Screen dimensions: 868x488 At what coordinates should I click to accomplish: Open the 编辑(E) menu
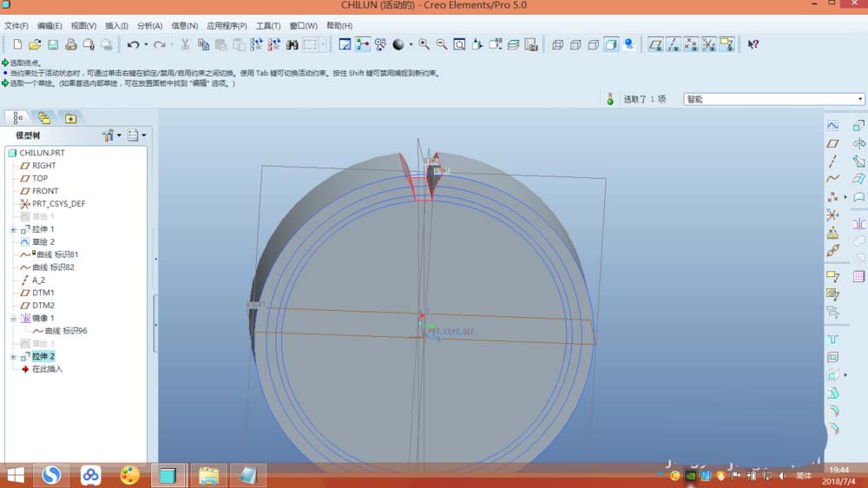click(49, 25)
